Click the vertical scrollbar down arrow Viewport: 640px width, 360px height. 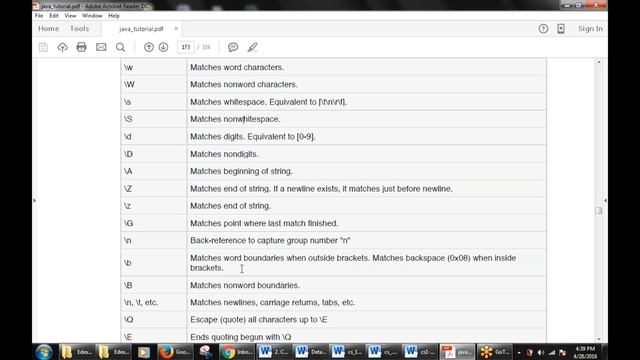click(599, 339)
